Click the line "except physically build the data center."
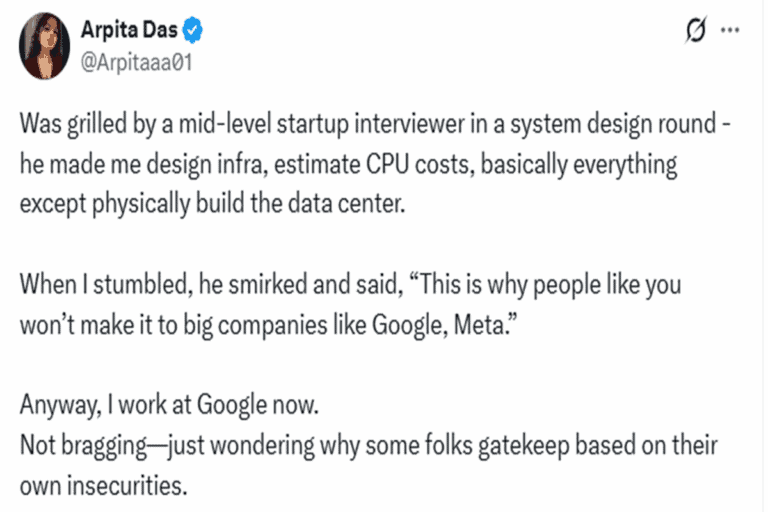 (x=213, y=204)
